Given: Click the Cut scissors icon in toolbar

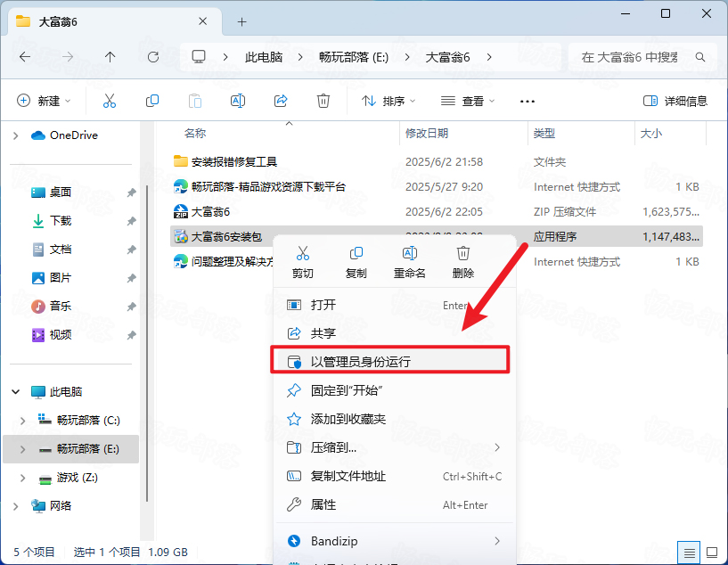Looking at the screenshot, I should coord(110,101).
